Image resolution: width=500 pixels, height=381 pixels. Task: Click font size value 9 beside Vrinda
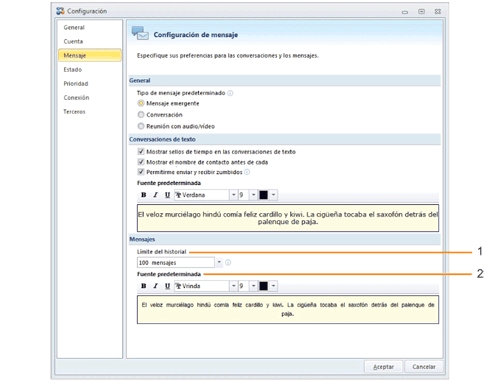[243, 286]
